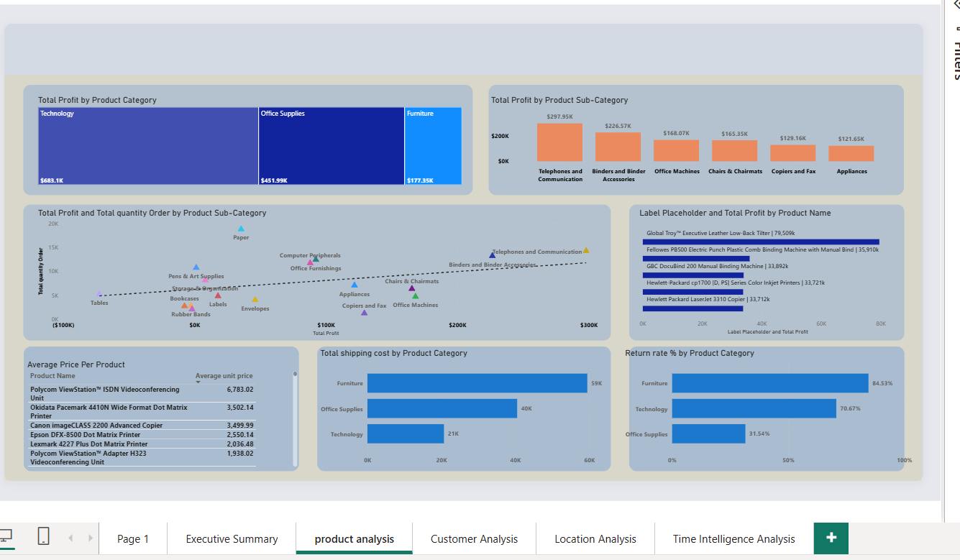The width and height of the screenshot is (960, 560).
Task: Select Office Supplies bar in shipping cost chart
Action: point(442,409)
